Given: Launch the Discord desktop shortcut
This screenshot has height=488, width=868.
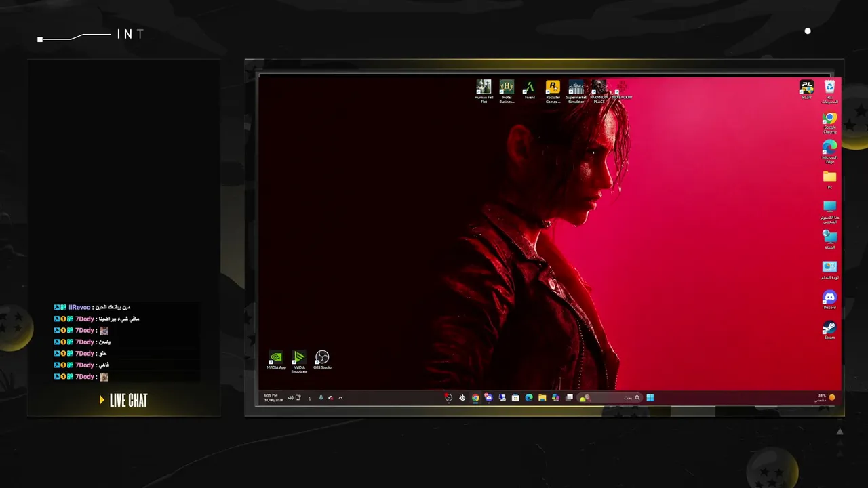Looking at the screenshot, I should (830, 300).
